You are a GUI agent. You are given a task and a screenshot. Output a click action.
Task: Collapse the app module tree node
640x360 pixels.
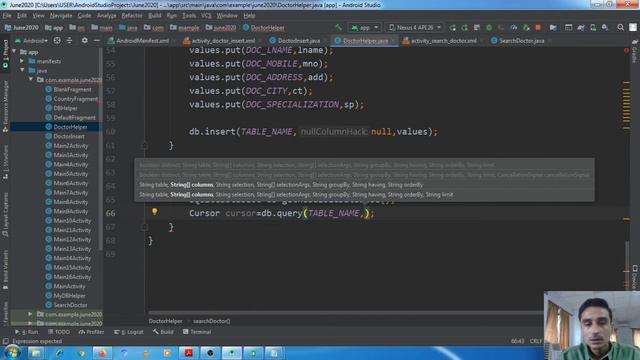point(15,52)
